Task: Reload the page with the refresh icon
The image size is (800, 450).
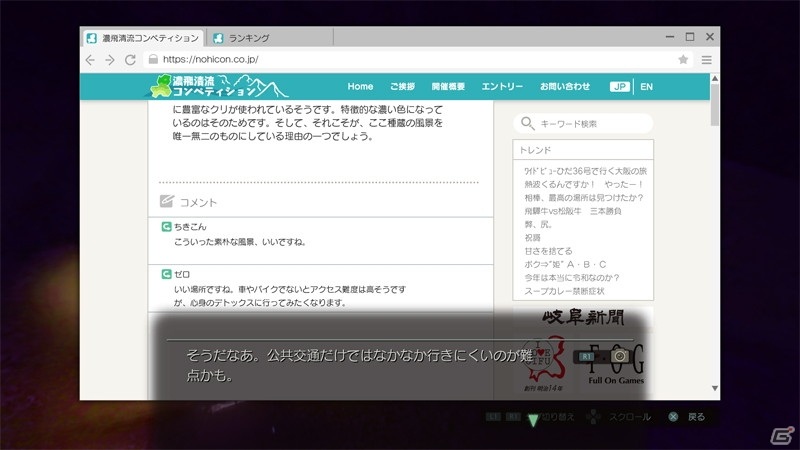Action: coord(130,60)
